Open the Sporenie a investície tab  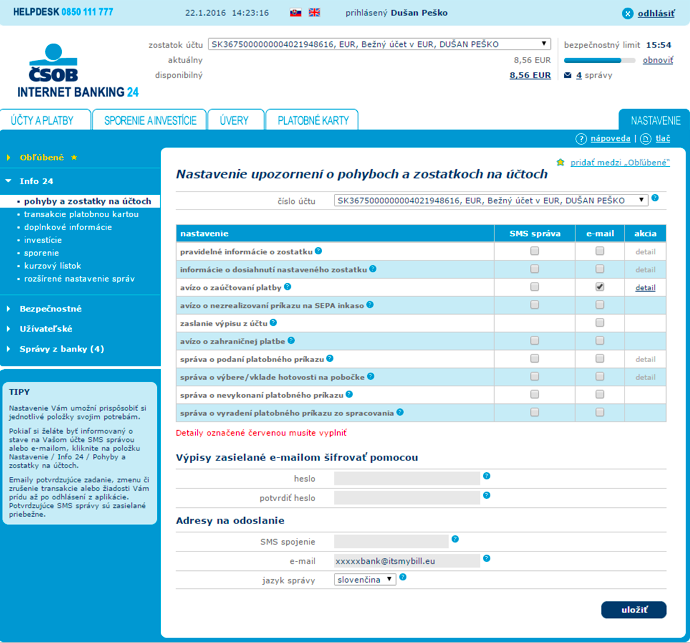coord(149,120)
